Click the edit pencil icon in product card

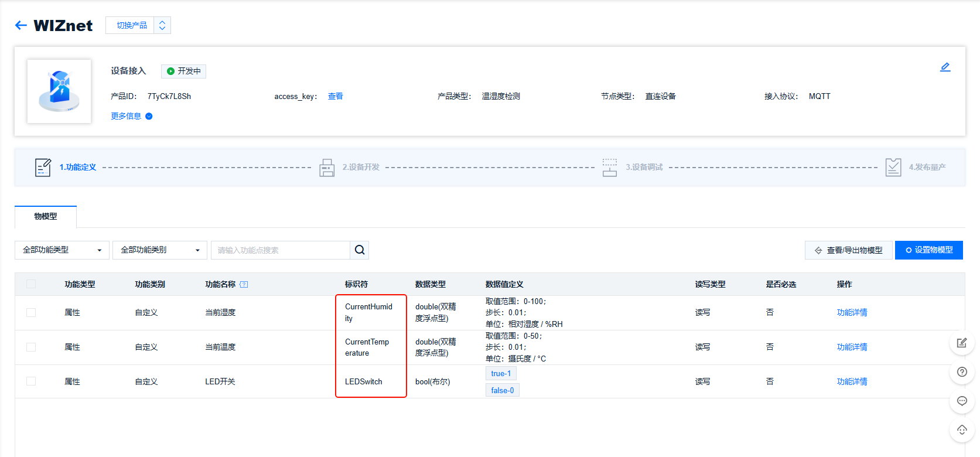945,67
